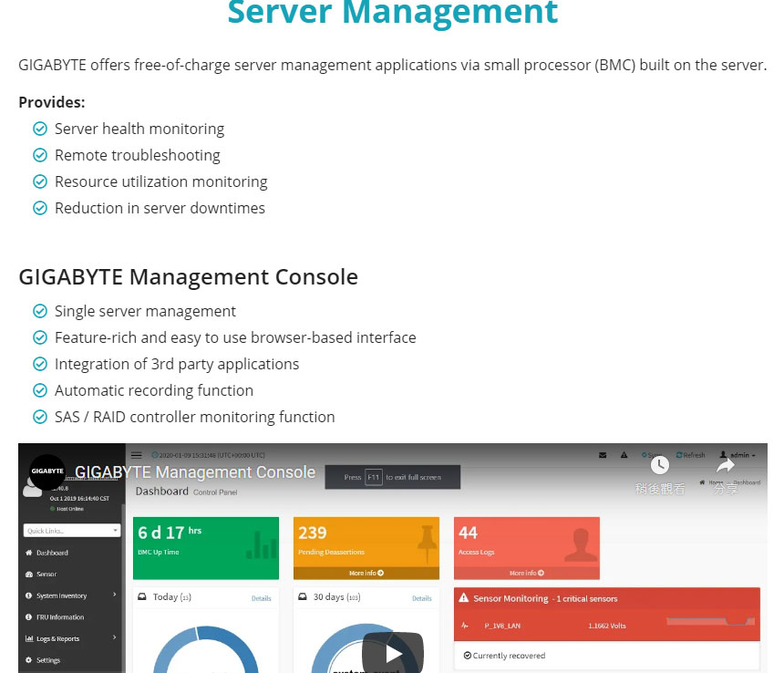The width and height of the screenshot is (784, 673).
Task: Click 'Server health monitoring' list item
Action: 139,129
